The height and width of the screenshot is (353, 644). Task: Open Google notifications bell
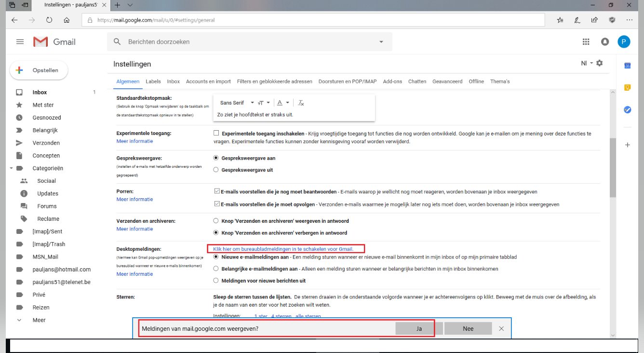[x=605, y=42]
